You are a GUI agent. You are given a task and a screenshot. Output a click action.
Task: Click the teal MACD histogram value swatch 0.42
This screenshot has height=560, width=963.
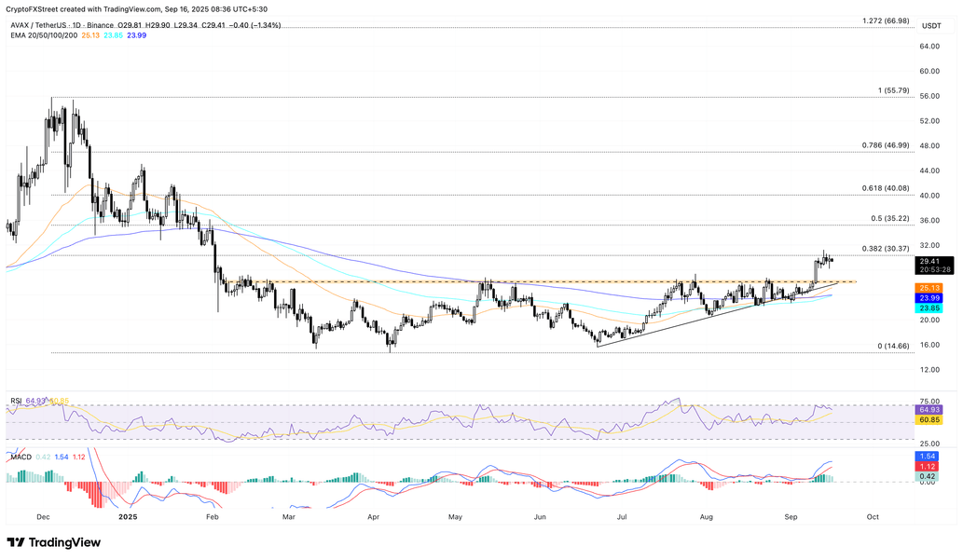pyautogui.click(x=927, y=476)
